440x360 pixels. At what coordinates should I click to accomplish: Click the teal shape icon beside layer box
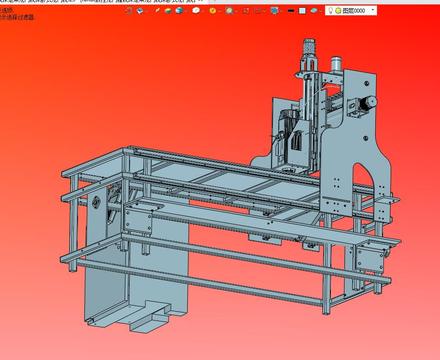[x=314, y=11]
